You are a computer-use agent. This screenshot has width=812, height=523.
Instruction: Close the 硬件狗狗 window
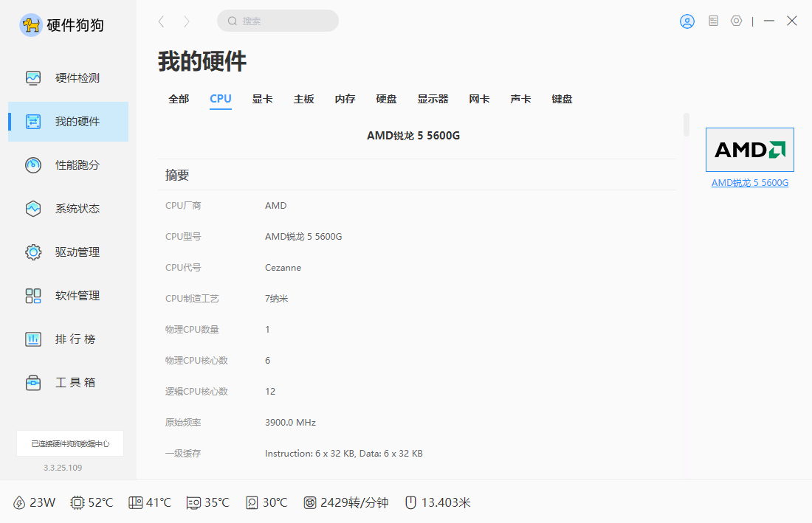click(x=792, y=21)
